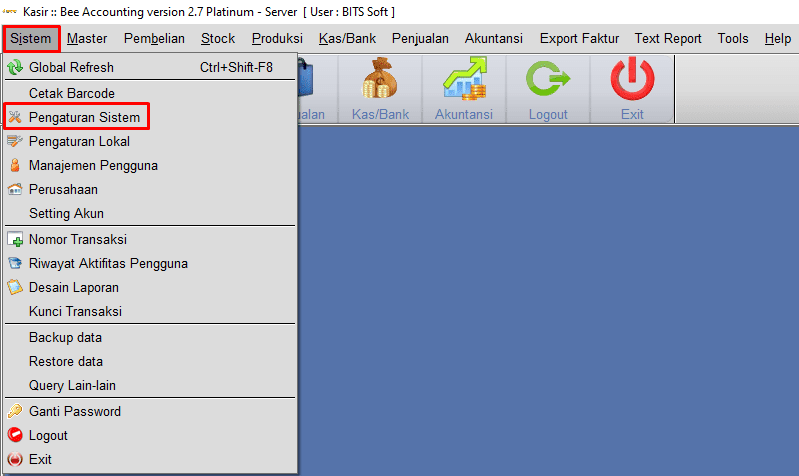This screenshot has width=799, height=476.
Task: Open the Akuntansi chart toolbar icon
Action: [464, 78]
